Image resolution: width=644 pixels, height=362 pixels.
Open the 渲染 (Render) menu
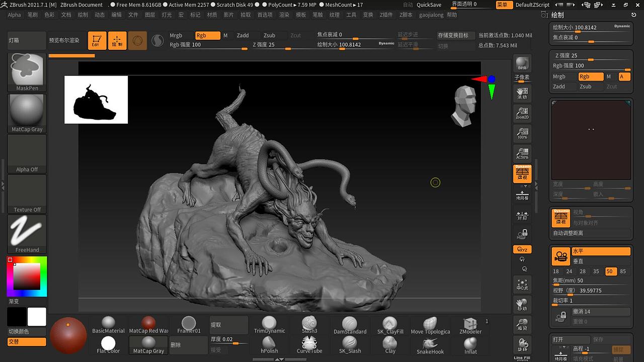(284, 15)
